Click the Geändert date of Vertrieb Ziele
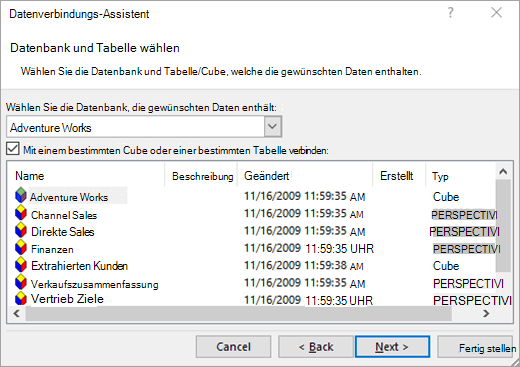This screenshot has height=367, width=520. (308, 300)
